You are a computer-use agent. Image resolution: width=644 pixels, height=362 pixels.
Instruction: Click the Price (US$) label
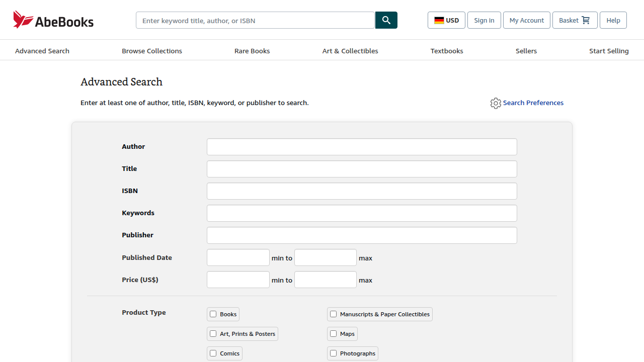[x=140, y=280]
